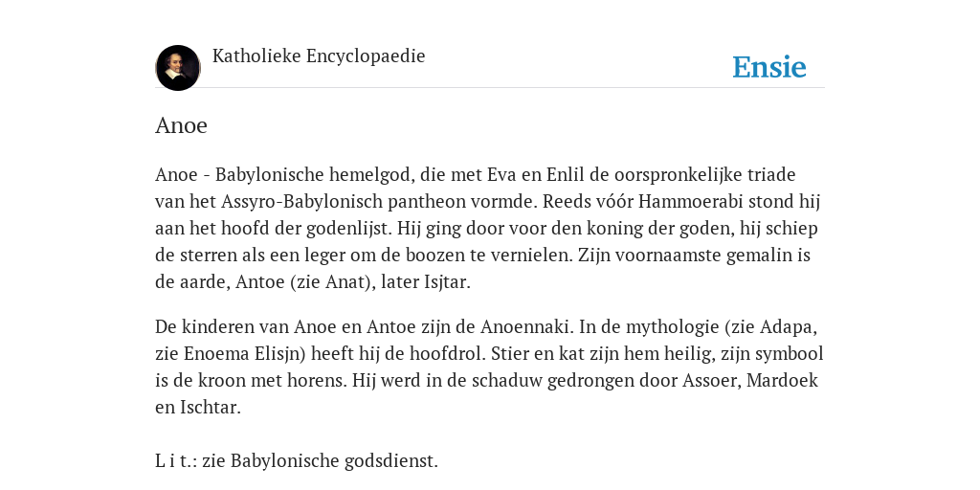
Task: Select the Anoe article heading
Action: [181, 125]
